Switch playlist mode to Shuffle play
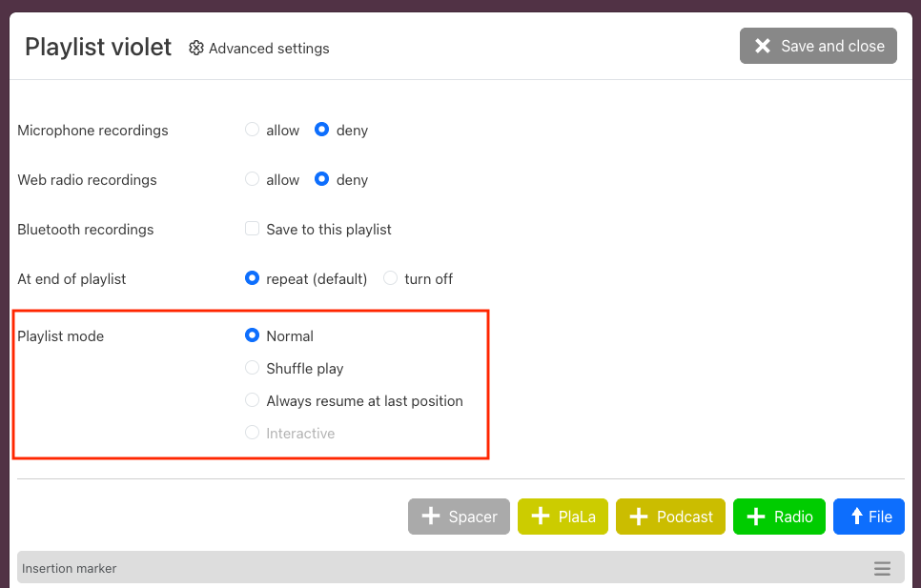Viewport: 921px width, 588px height. [x=253, y=368]
